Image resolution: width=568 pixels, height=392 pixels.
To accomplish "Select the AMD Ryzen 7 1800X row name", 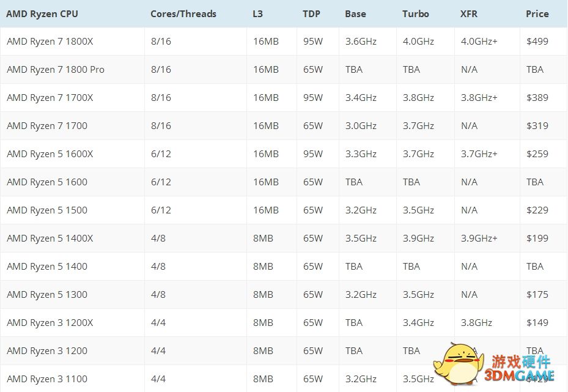I will pyautogui.click(x=50, y=42).
